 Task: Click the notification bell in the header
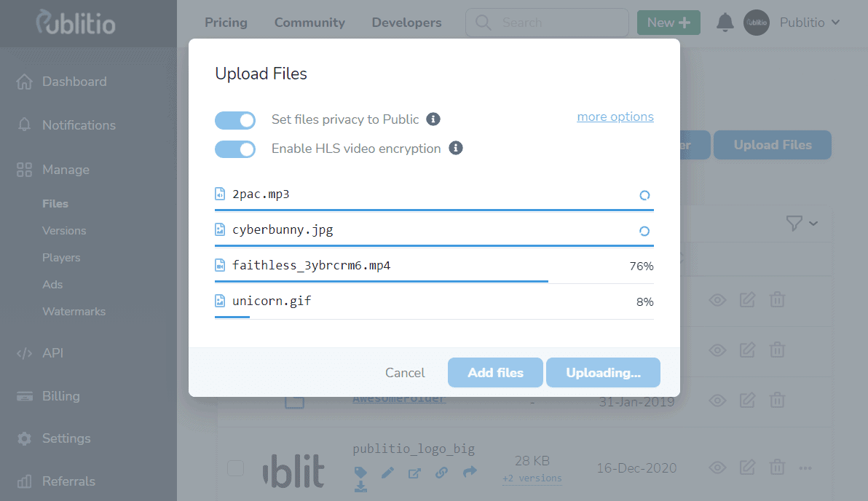(x=725, y=23)
